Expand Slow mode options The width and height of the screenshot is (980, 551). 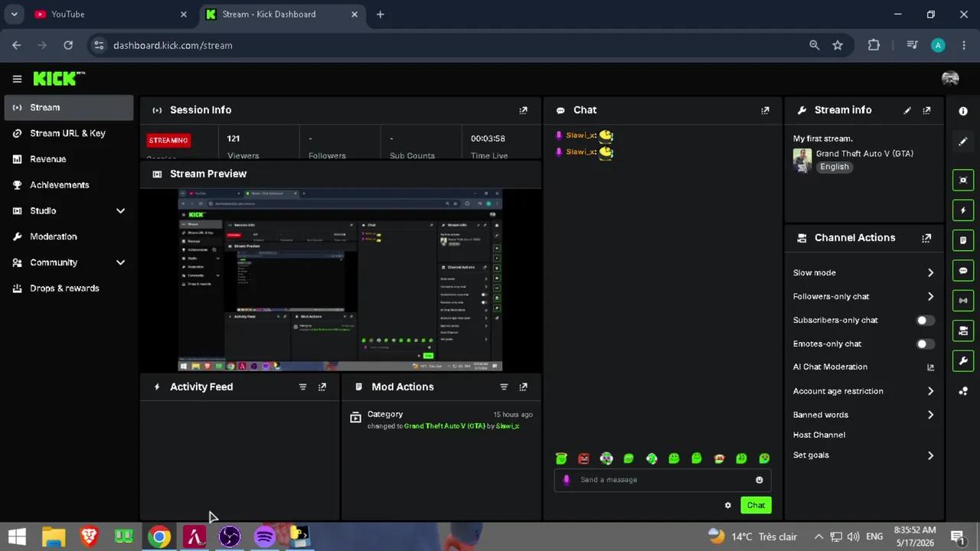[930, 272]
